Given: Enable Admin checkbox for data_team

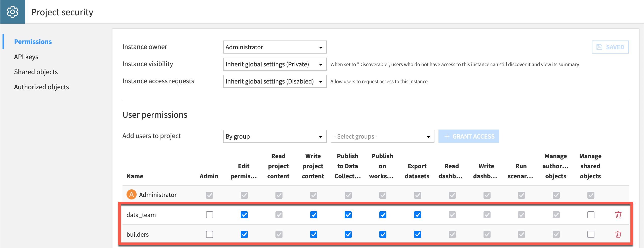Looking at the screenshot, I should [x=209, y=215].
